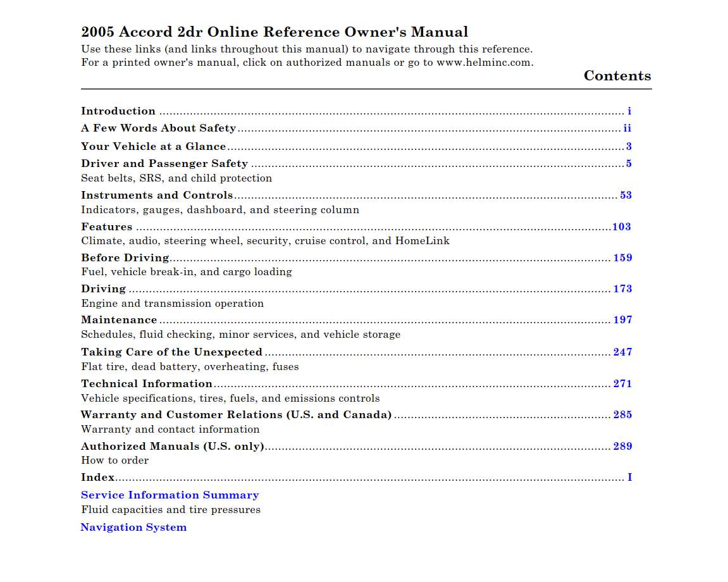Click 'Schedules, fluid checking, minor services' text
This screenshot has width=728, height=582.
coord(240,335)
